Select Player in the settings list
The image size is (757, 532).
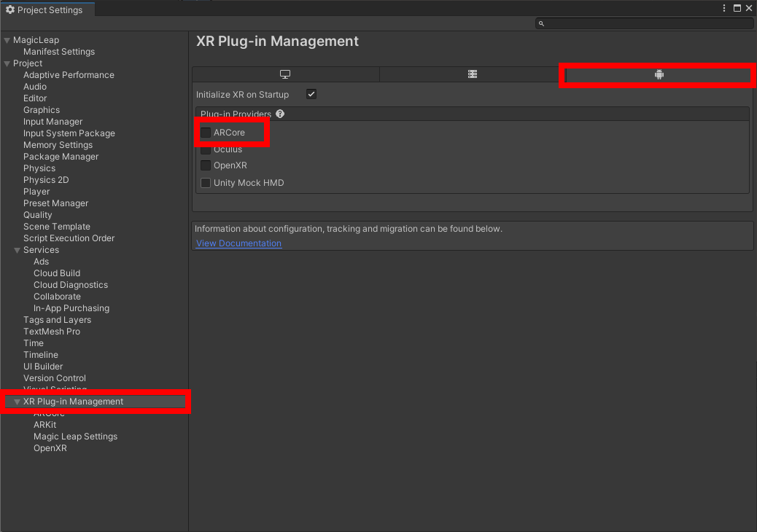pyautogui.click(x=36, y=192)
